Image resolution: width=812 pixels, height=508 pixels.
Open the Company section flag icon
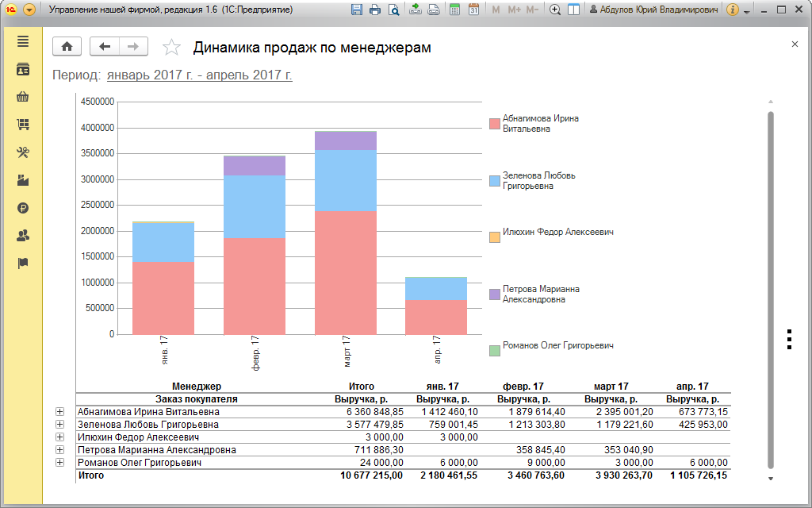(x=23, y=264)
